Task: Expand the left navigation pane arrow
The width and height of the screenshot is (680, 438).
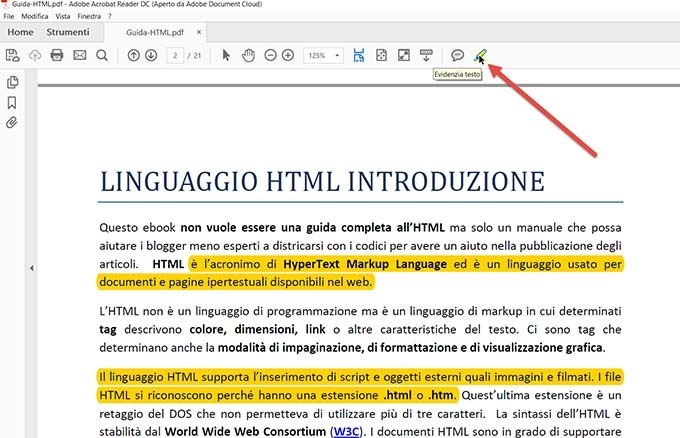Action: pyautogui.click(x=32, y=268)
